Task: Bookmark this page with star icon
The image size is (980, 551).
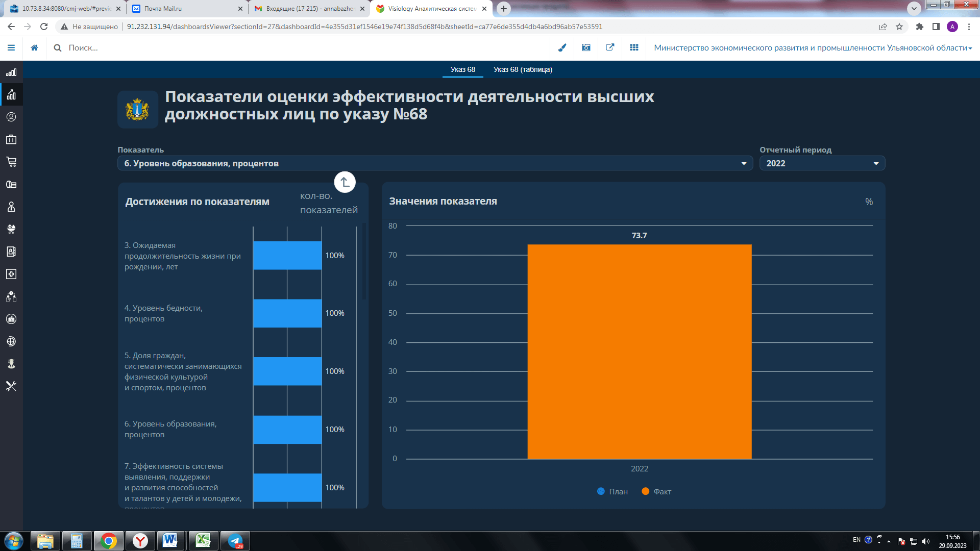Action: 899,27
